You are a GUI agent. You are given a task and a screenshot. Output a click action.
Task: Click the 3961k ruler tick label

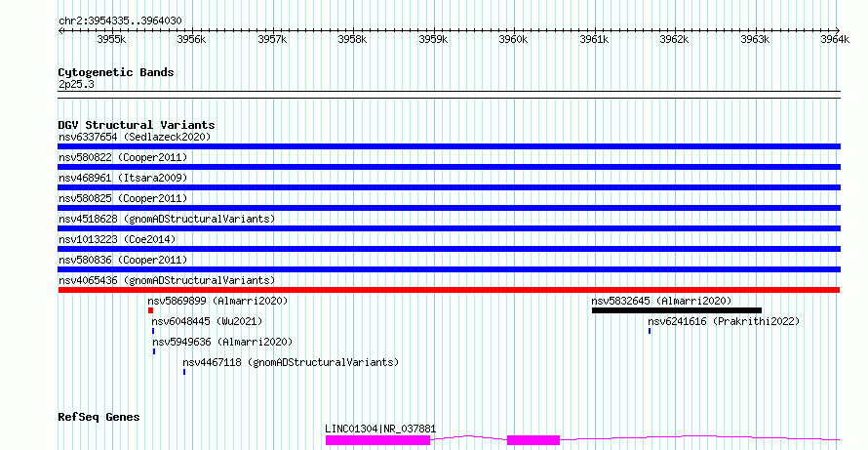[x=595, y=39]
